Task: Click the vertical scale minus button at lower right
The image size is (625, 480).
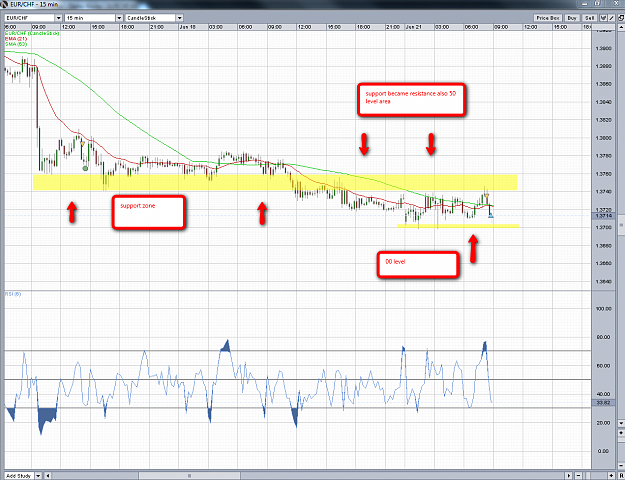Action: 621,466
